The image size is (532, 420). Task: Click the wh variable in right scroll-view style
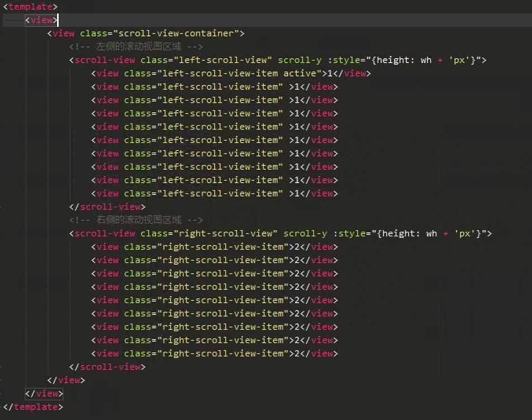[431, 233]
